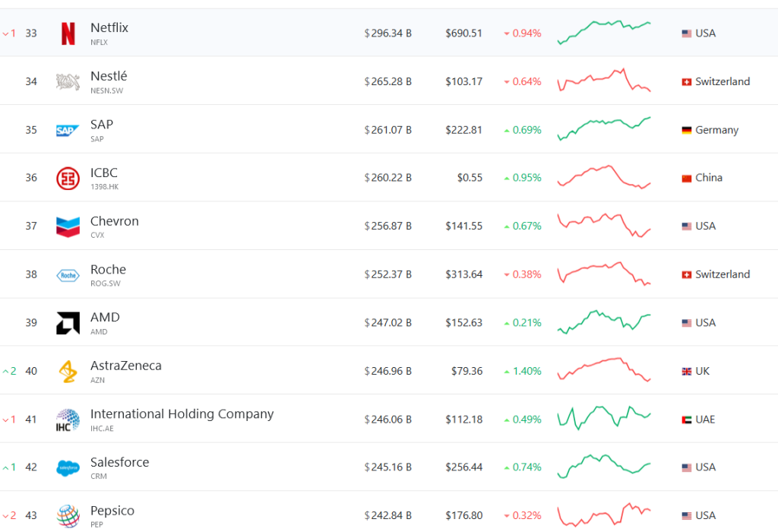The image size is (778, 532).
Task: View Nestlé 30-day price chart
Action: point(604,81)
